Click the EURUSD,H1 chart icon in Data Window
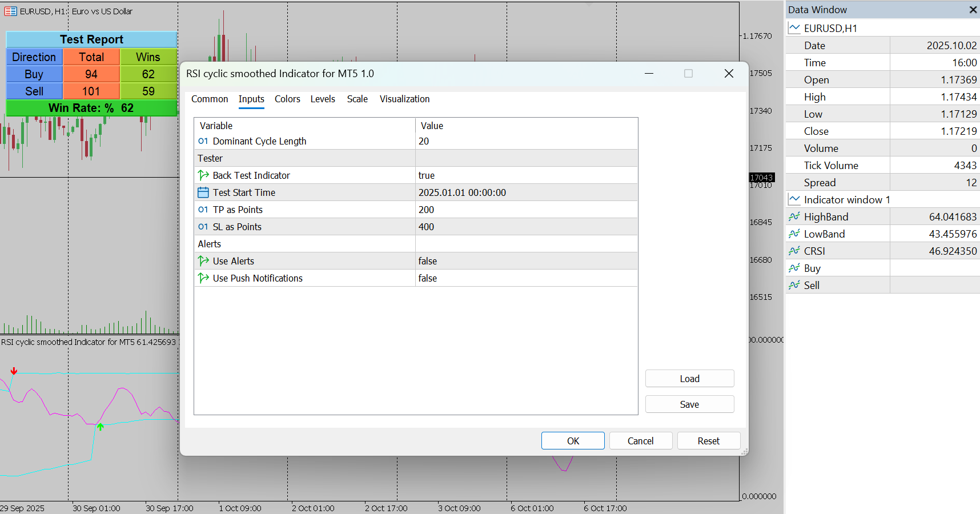This screenshot has height=514, width=980. click(x=794, y=28)
